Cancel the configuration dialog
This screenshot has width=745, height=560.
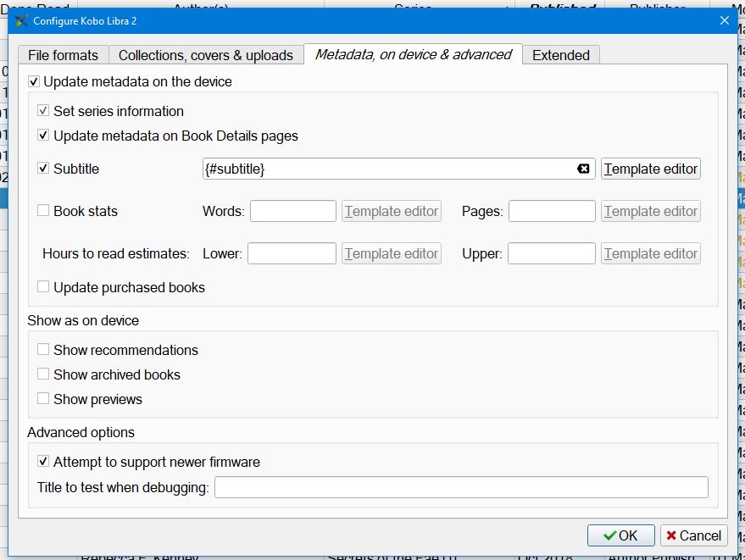[693, 535]
